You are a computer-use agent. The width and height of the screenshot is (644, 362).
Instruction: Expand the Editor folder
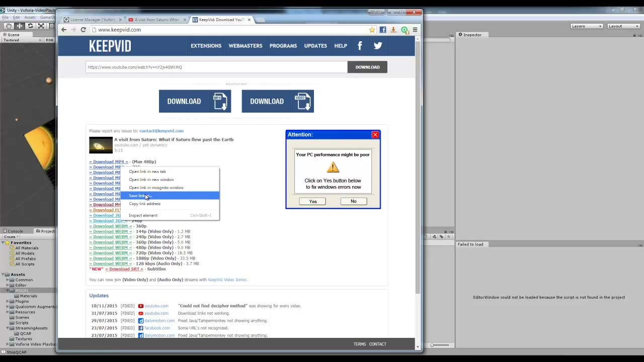(8, 285)
